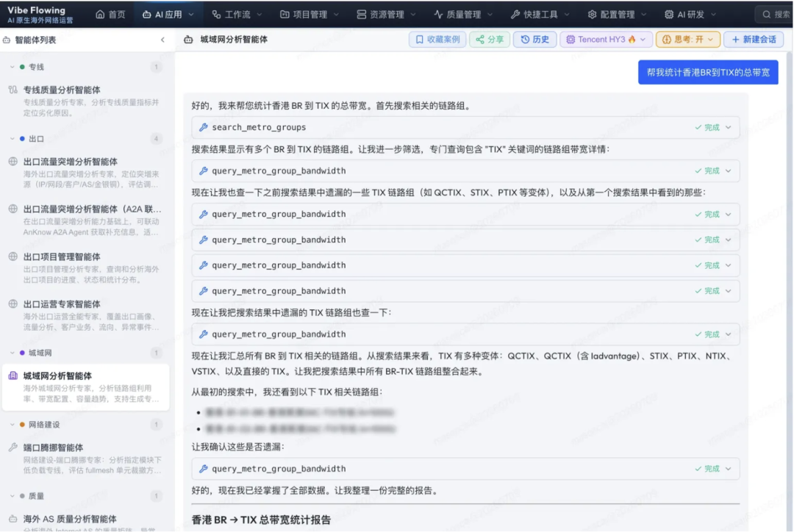The height and width of the screenshot is (532, 794).
Task: Open the 历史 history button
Action: click(534, 40)
